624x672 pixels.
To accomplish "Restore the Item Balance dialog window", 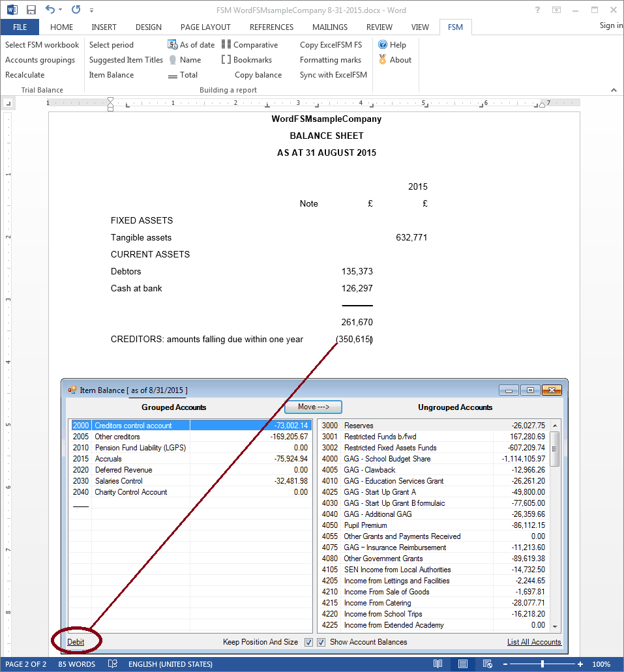I will [x=530, y=390].
